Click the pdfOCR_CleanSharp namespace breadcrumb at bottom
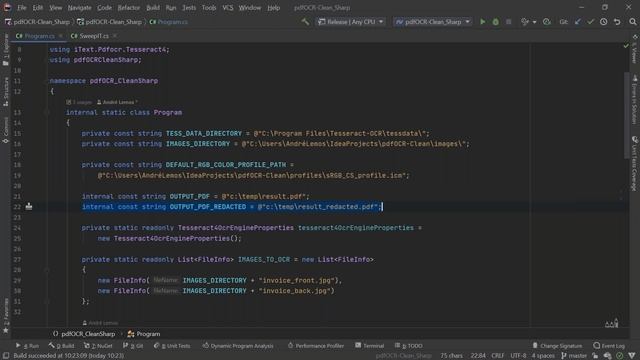640x360 pixels. (x=84, y=334)
